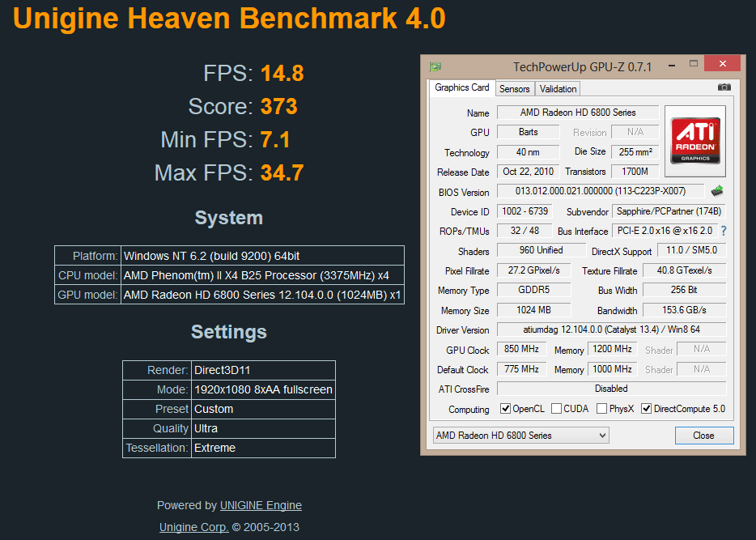Click the GPU-Z screenshot camera icon

[724, 87]
